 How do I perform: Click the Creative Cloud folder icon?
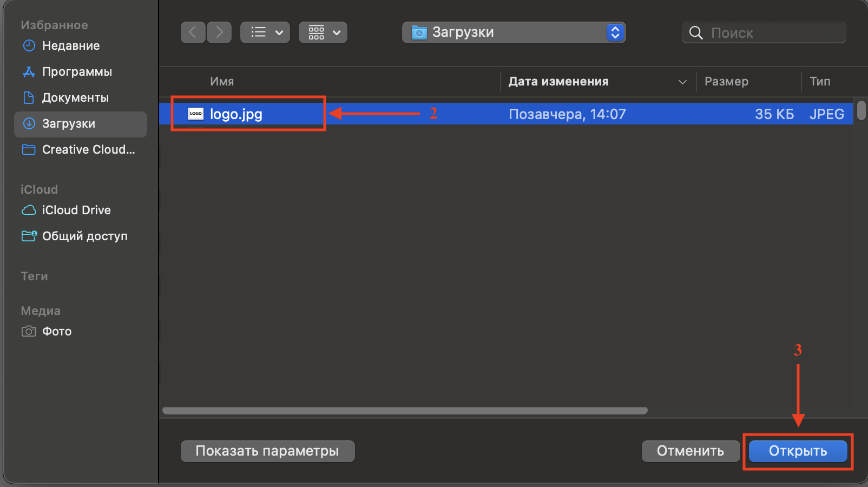click(x=29, y=149)
